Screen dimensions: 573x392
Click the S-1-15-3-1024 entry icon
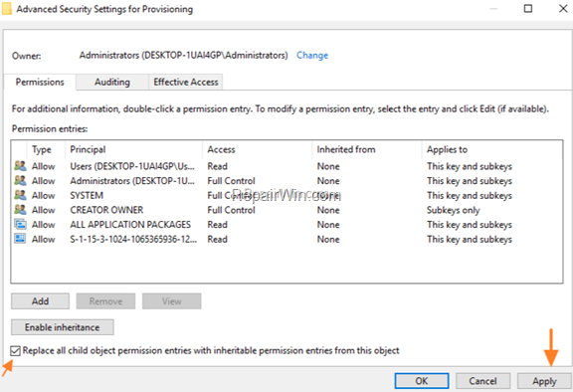pos(20,239)
